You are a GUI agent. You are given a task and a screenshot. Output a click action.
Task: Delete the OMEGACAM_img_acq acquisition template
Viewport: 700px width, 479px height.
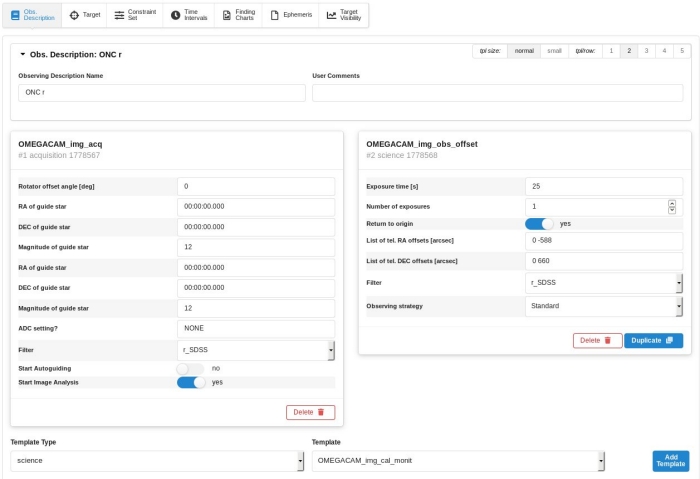coord(310,412)
